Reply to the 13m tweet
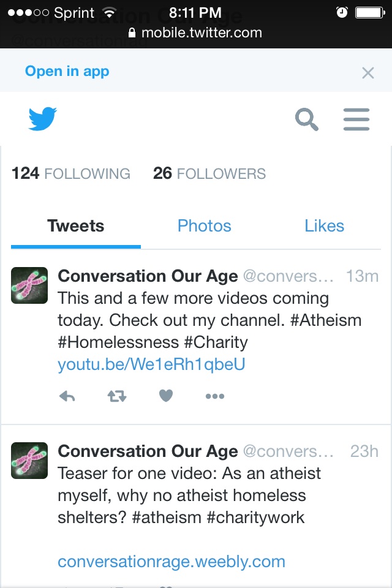The image size is (392, 588). pos(67,396)
